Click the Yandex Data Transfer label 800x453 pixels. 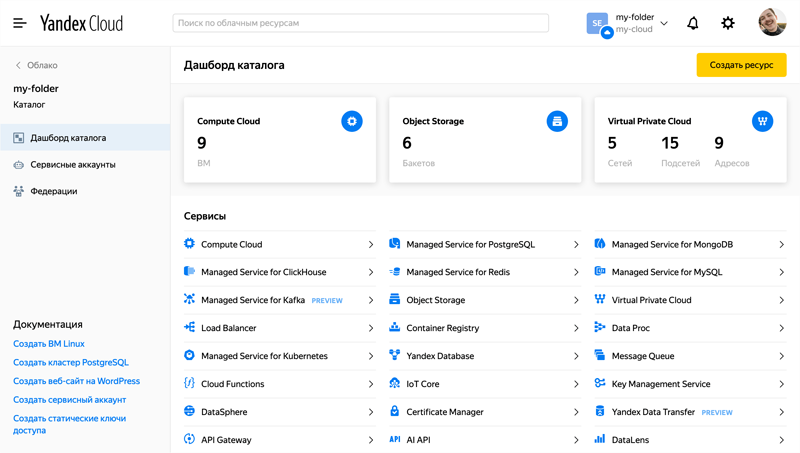(x=653, y=412)
